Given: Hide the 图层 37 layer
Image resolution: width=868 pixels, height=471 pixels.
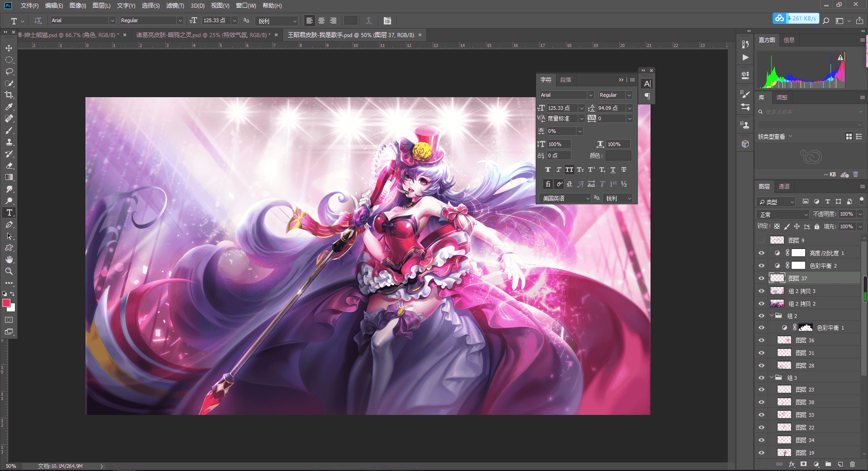Looking at the screenshot, I should pos(761,278).
